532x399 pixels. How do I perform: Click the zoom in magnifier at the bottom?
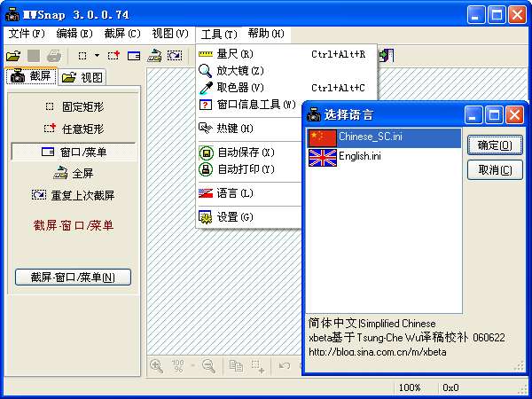click(x=156, y=366)
